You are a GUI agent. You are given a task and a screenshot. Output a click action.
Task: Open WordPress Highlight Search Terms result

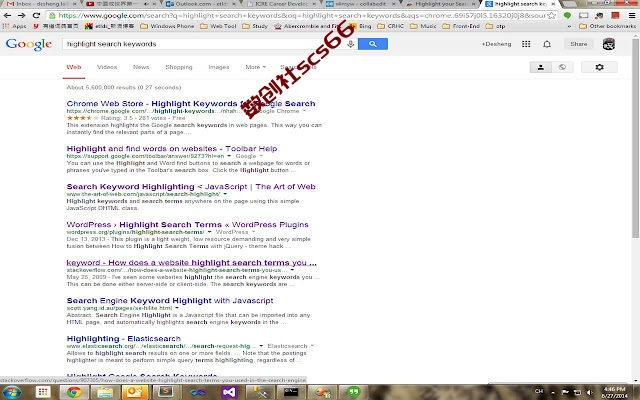point(187,224)
